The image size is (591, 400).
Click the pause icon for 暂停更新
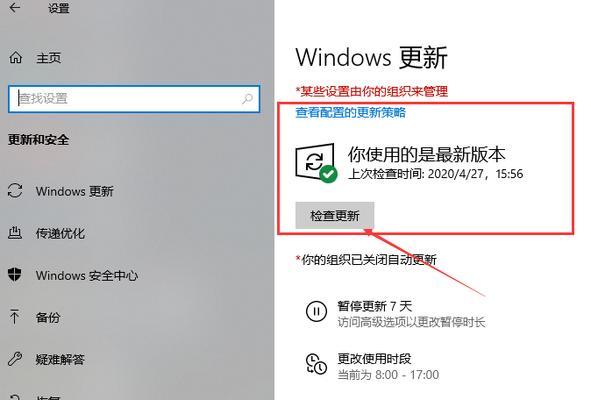(x=316, y=311)
